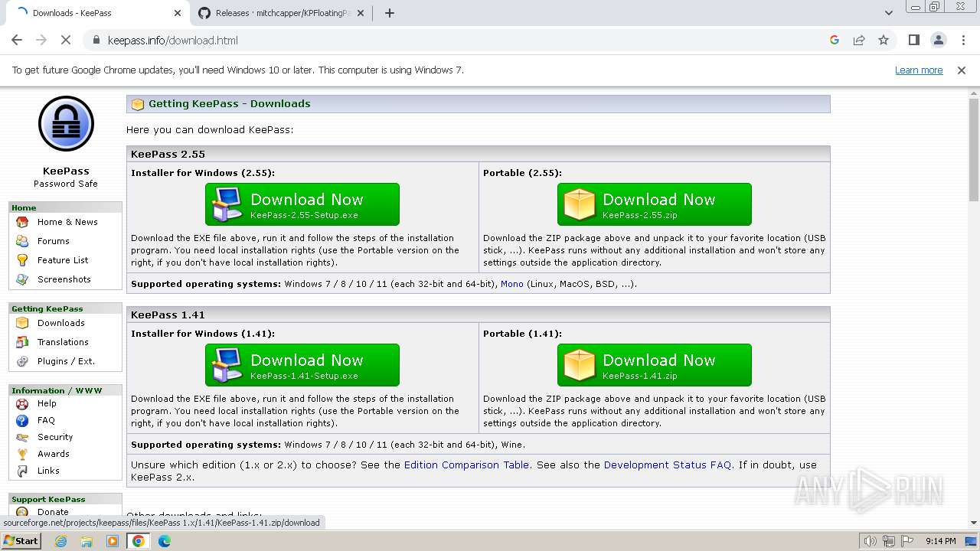
Task: Click the volume speaker tray icon
Action: click(870, 541)
